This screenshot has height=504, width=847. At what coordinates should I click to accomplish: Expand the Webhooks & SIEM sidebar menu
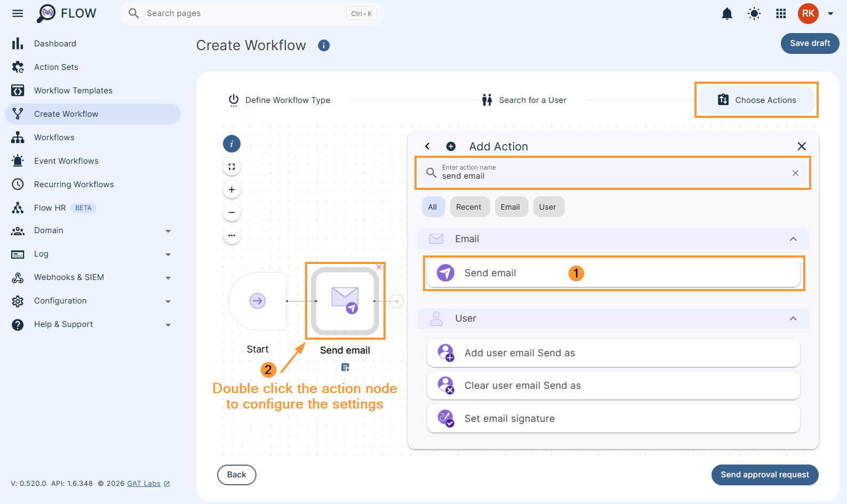(93, 277)
